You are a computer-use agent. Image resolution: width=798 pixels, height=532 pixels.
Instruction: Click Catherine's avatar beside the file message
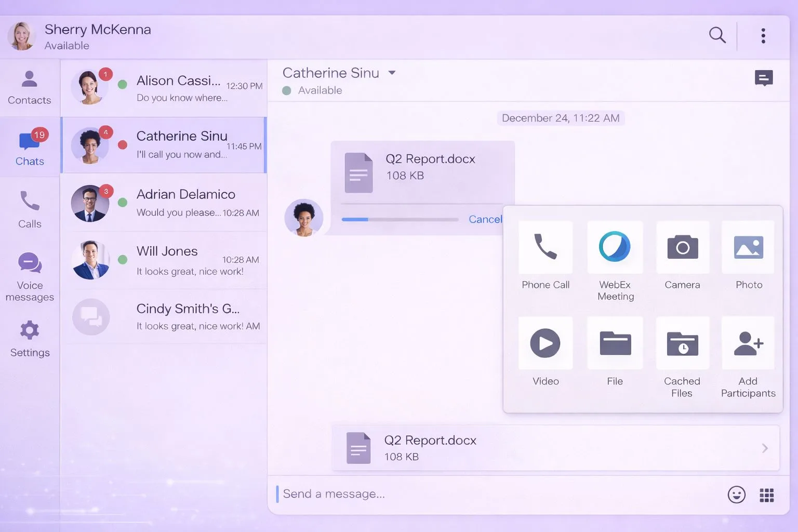click(x=304, y=218)
